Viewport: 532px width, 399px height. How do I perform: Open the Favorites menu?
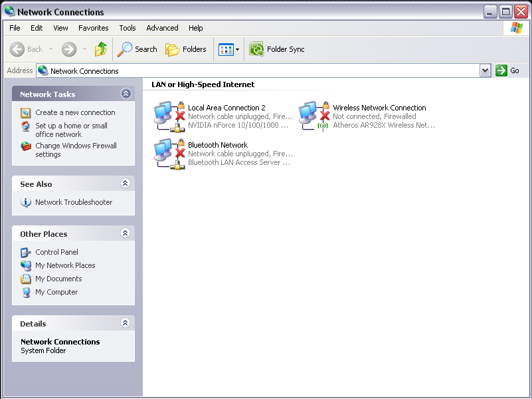point(93,28)
